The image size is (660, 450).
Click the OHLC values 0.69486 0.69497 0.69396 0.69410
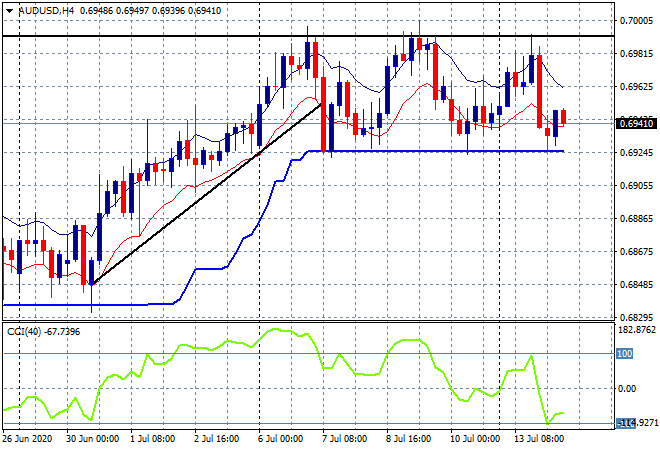(x=150, y=11)
